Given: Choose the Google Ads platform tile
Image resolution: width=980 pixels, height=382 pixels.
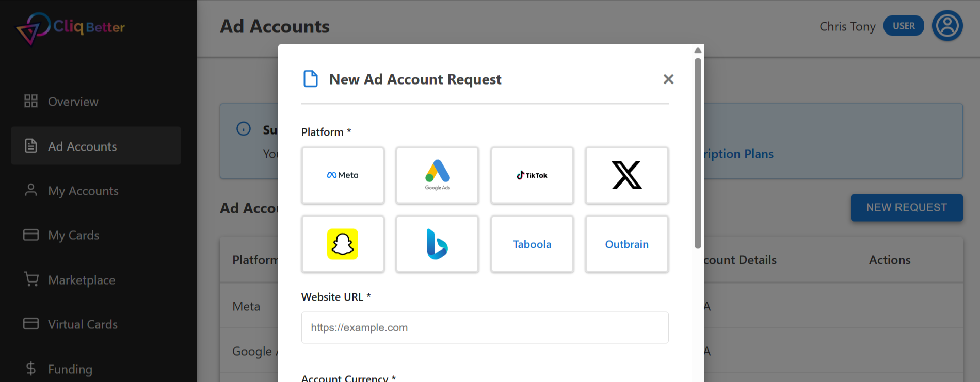Looking at the screenshot, I should pos(437,175).
